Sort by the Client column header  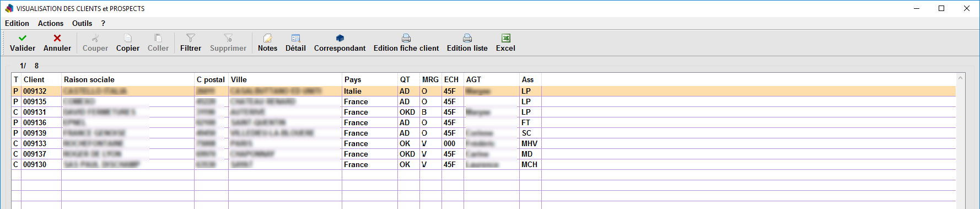pyautogui.click(x=41, y=79)
